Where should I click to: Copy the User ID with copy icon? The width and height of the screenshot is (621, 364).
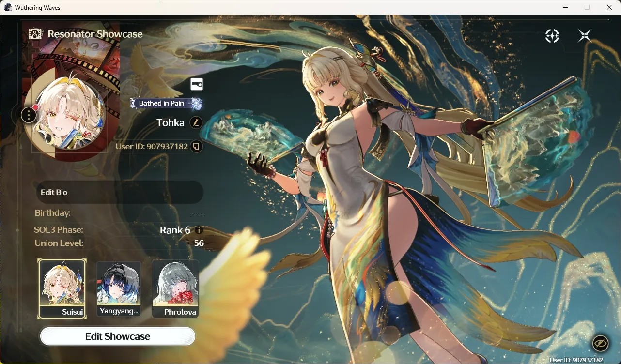click(x=196, y=146)
